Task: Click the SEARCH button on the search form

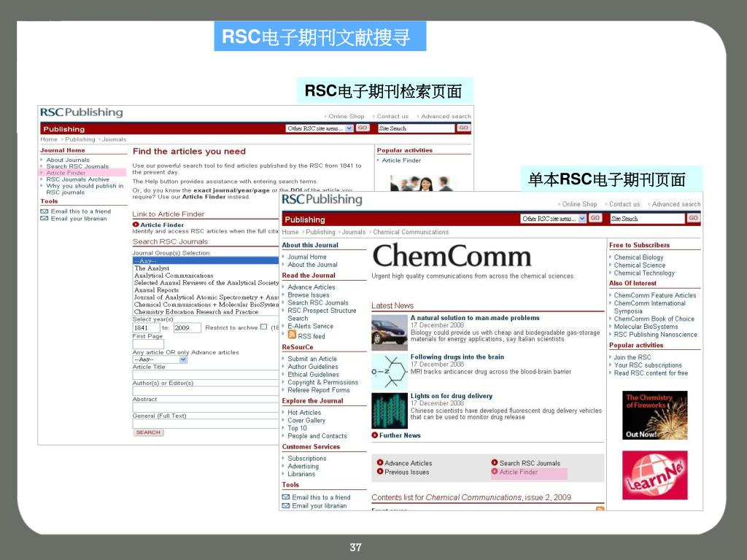Action: (148, 432)
